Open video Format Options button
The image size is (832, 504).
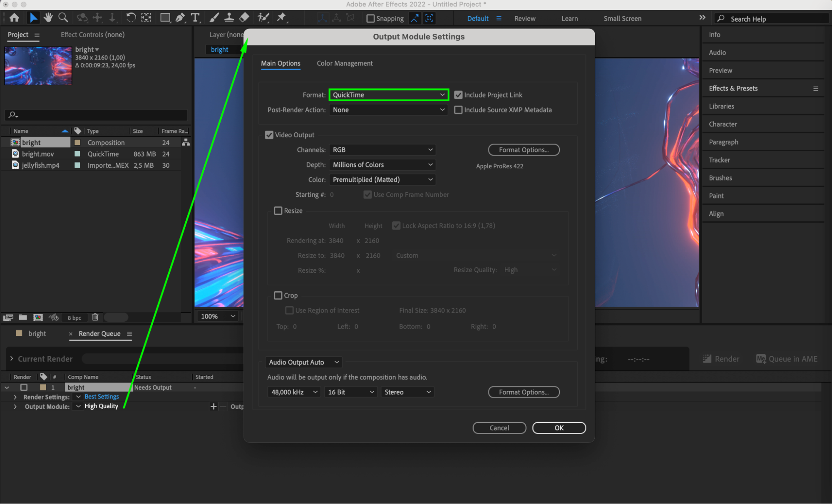point(523,150)
